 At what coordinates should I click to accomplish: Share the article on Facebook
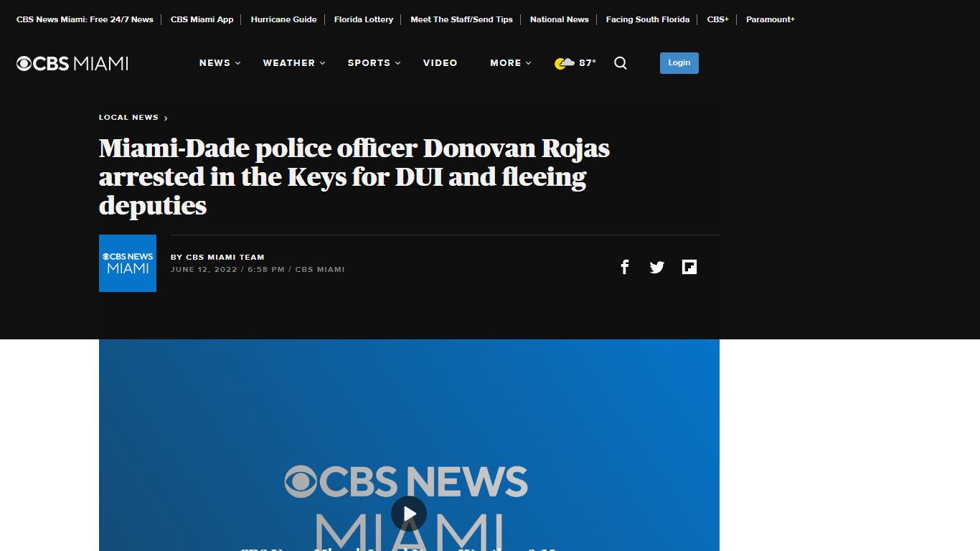tap(625, 267)
